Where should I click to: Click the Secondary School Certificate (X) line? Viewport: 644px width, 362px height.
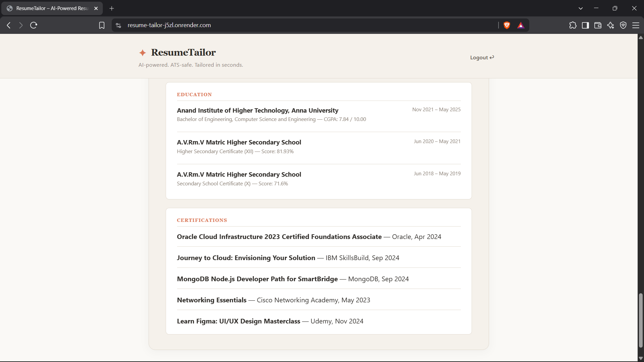click(x=232, y=184)
